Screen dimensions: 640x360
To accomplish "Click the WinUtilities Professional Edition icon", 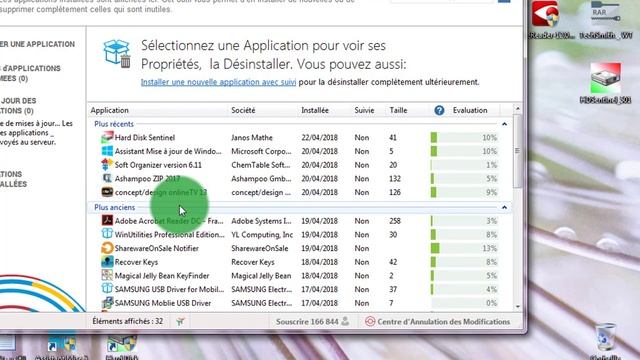I will point(107,234).
